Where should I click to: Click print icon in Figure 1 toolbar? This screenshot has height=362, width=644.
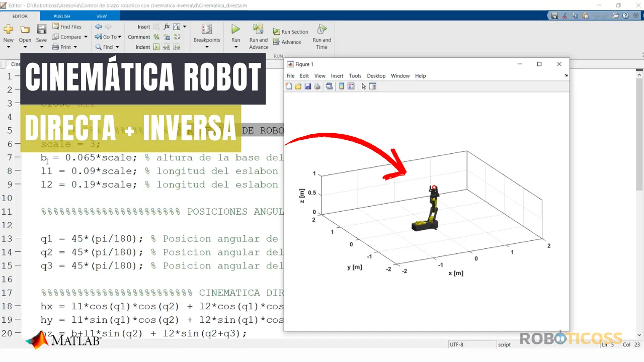tap(317, 86)
